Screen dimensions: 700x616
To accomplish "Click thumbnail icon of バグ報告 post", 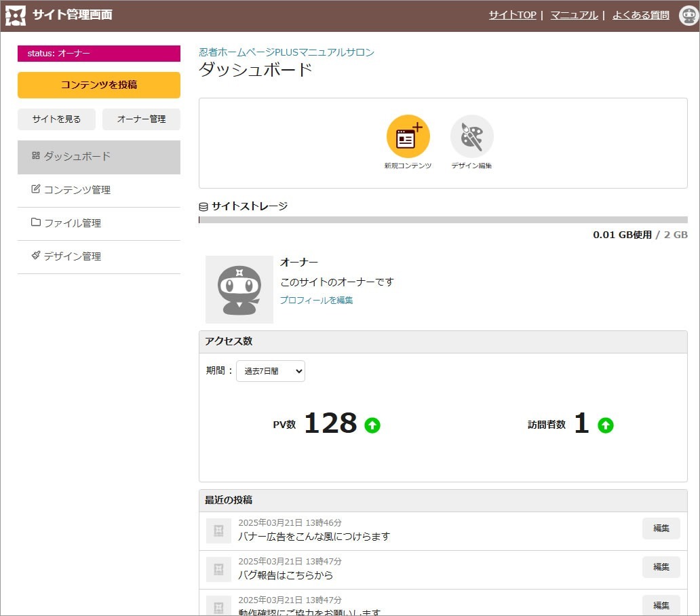I will (218, 569).
